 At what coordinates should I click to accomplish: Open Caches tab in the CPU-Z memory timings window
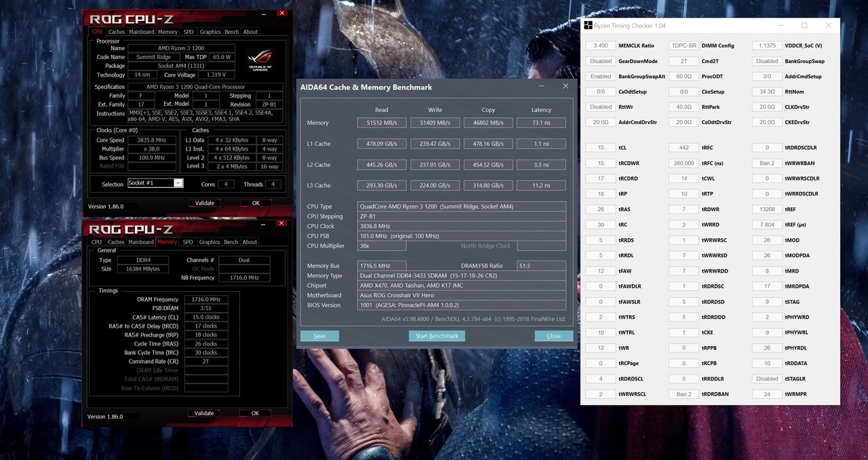pyautogui.click(x=116, y=242)
